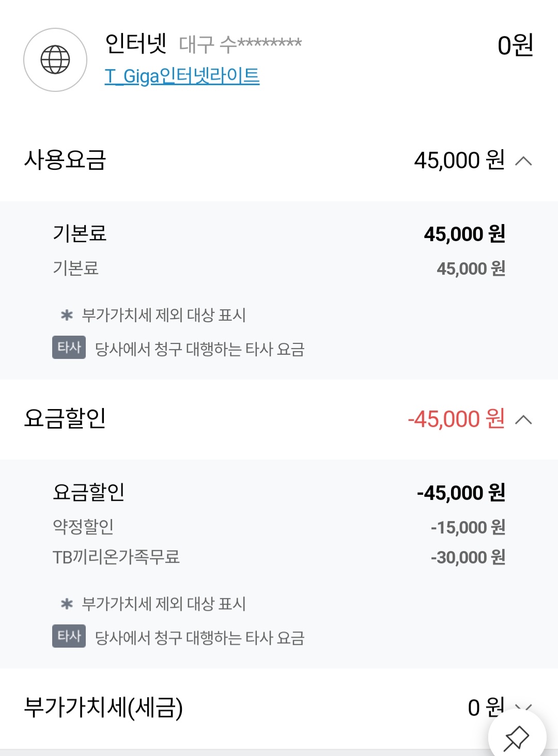
Task: Tap the 요금할인 section header label
Action: coord(65,418)
